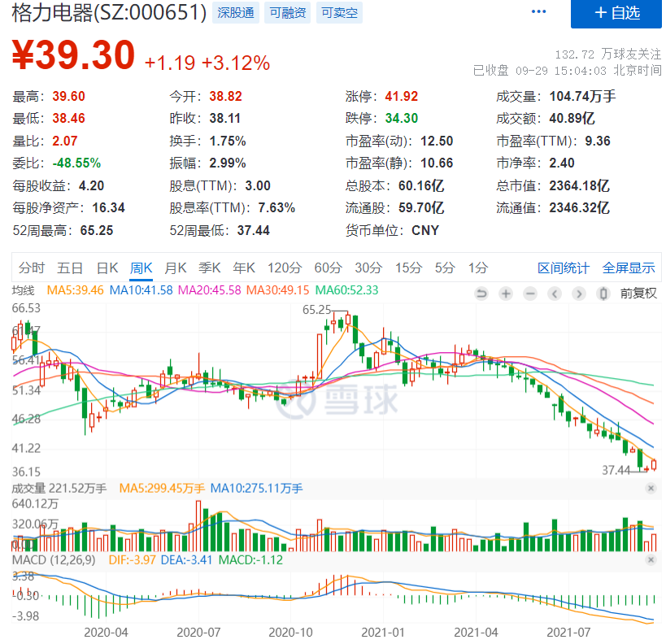Shift chart left with left chevron icon
The image size is (666, 644).
pos(555,294)
